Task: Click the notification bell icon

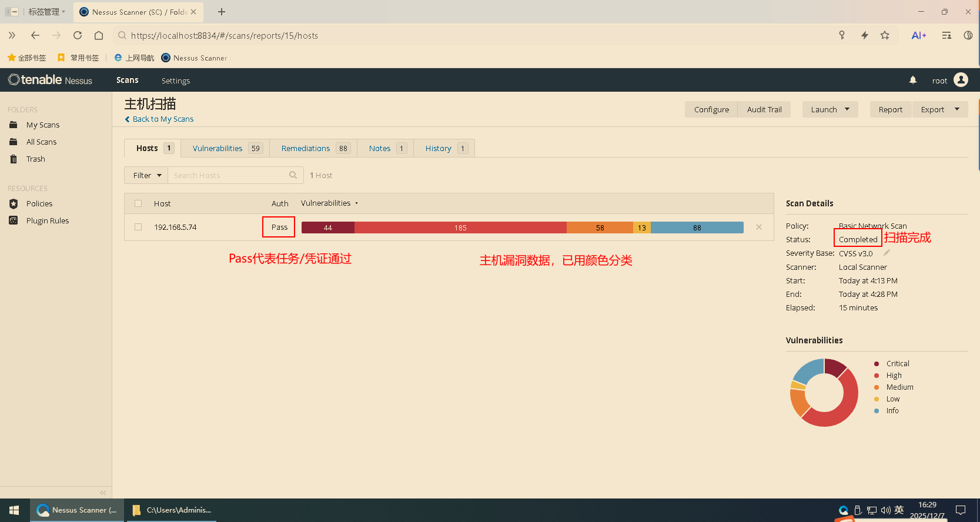Action: pos(913,80)
